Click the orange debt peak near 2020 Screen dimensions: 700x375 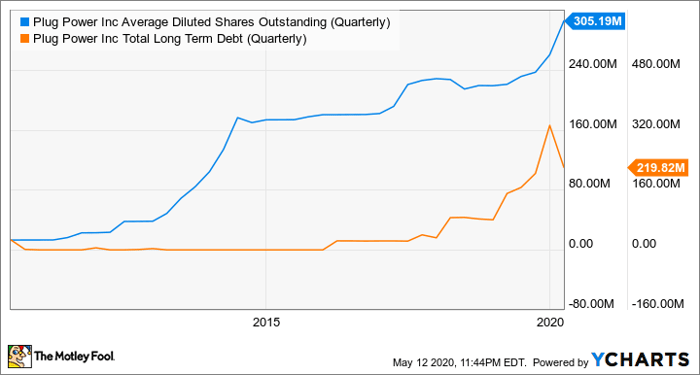point(550,125)
